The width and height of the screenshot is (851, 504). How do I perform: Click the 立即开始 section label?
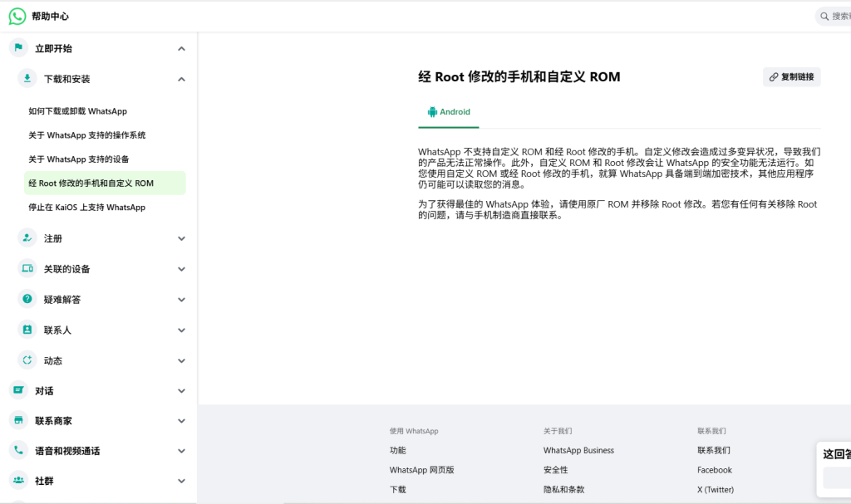pyautogui.click(x=53, y=48)
